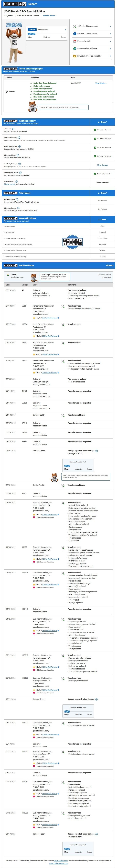117x868 pixels.
Task: Click the folder icon beside 28 Detailed records
Action: click(x=75, y=56)
